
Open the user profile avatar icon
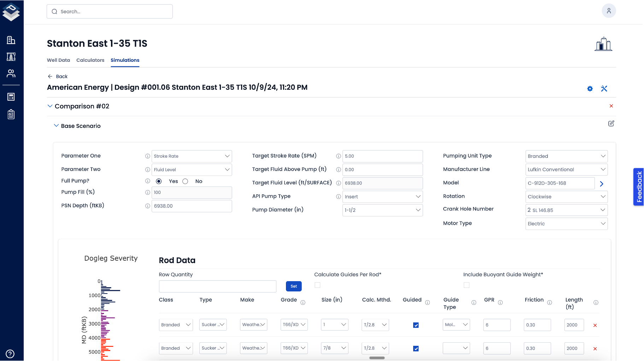[x=609, y=11]
